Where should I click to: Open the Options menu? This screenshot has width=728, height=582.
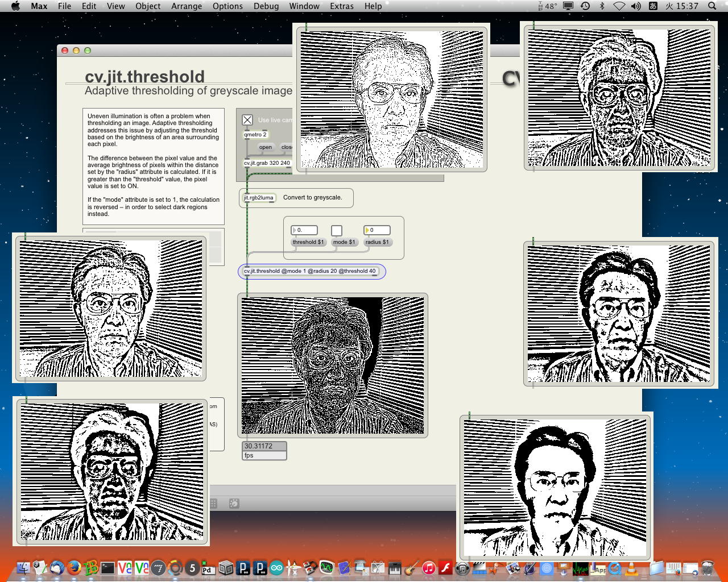(x=227, y=6)
